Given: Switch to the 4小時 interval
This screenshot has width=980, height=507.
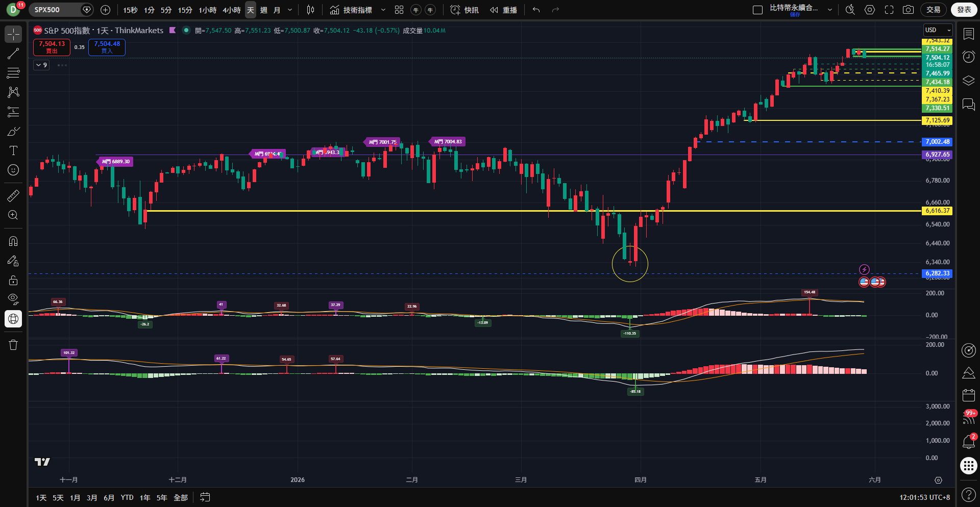Looking at the screenshot, I should (x=231, y=10).
